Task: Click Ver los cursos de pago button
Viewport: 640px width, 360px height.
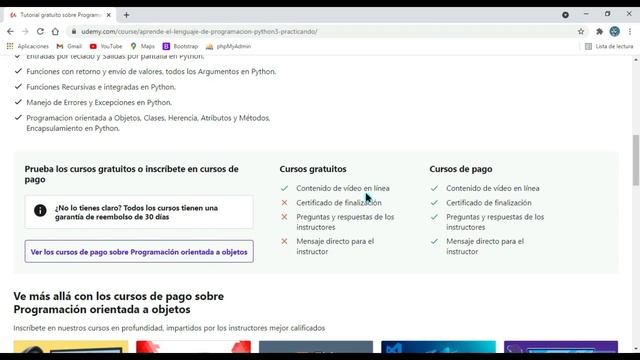Action: 139,251
